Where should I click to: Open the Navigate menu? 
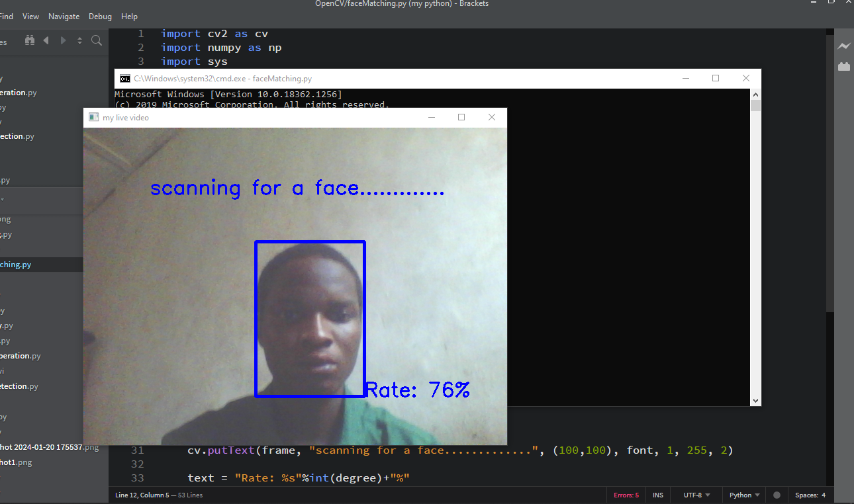pos(64,16)
